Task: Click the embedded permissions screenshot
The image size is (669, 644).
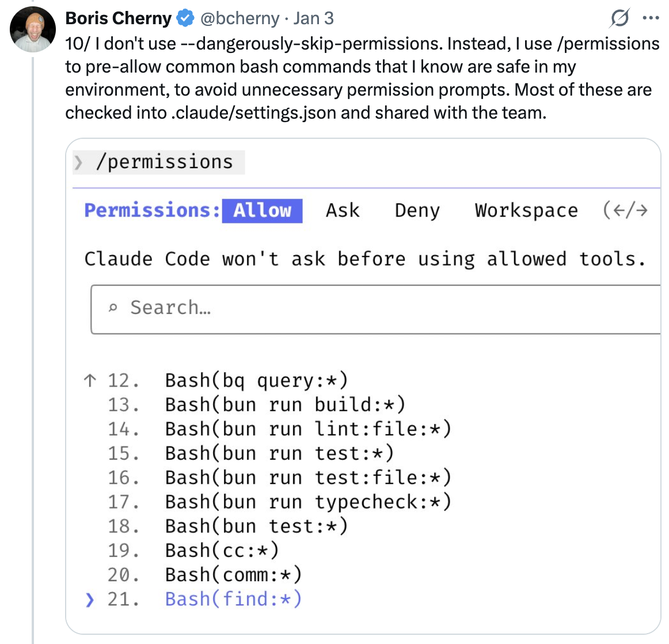Action: [x=365, y=386]
